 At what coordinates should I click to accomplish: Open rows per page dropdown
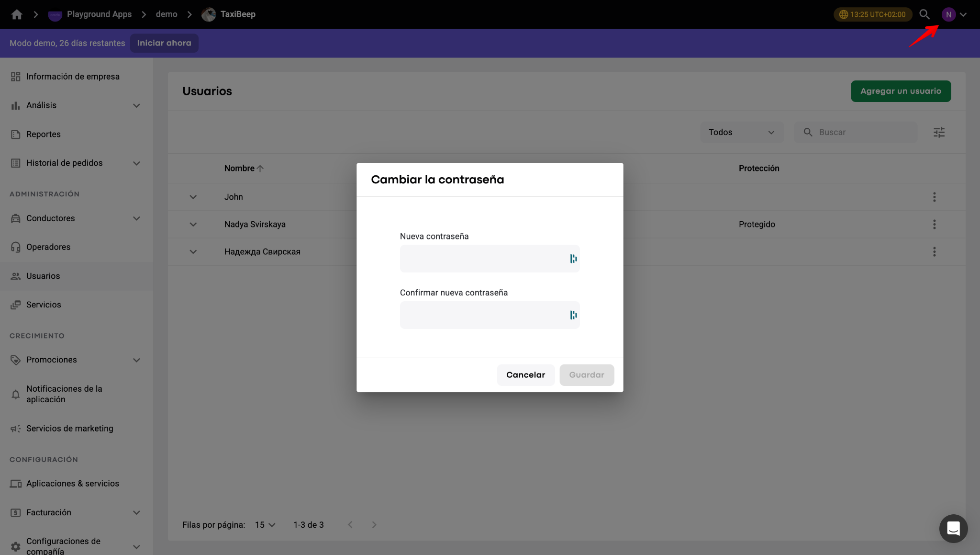(265, 525)
